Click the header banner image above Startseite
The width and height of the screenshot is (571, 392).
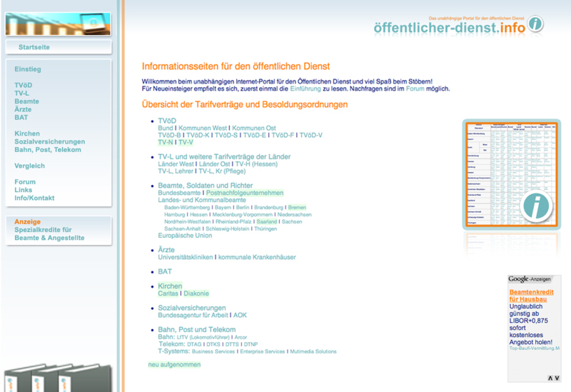pos(58,24)
